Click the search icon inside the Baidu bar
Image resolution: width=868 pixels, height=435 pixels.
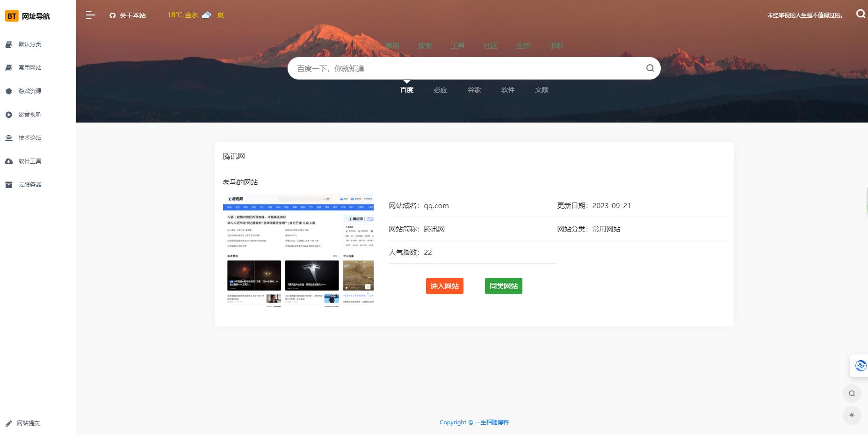click(650, 68)
